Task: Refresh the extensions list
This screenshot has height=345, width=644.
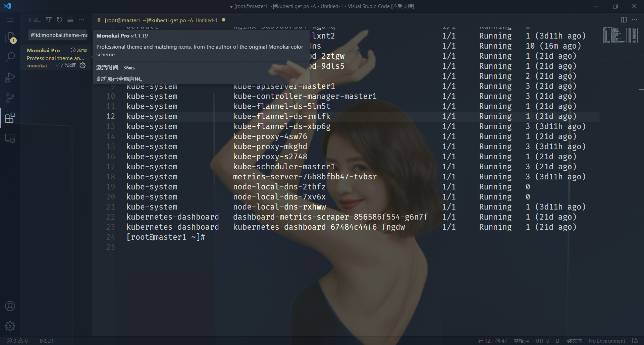Action: [59, 20]
